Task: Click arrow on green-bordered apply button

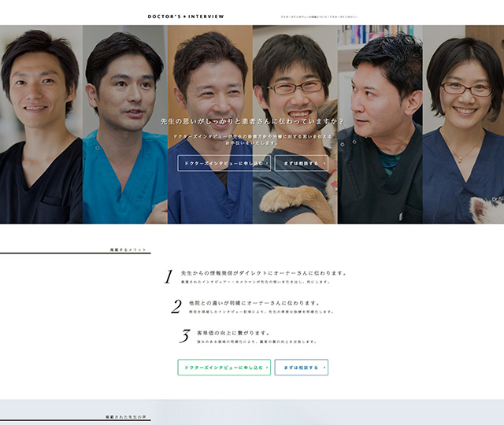Action: (x=266, y=368)
